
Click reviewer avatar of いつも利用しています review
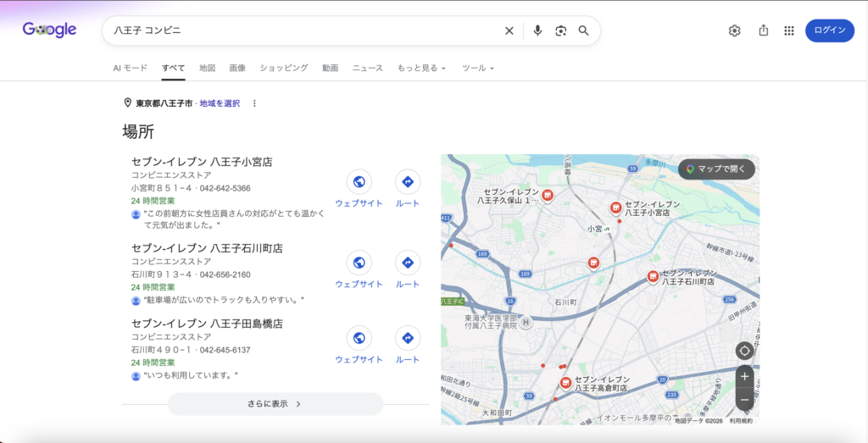pyautogui.click(x=136, y=376)
